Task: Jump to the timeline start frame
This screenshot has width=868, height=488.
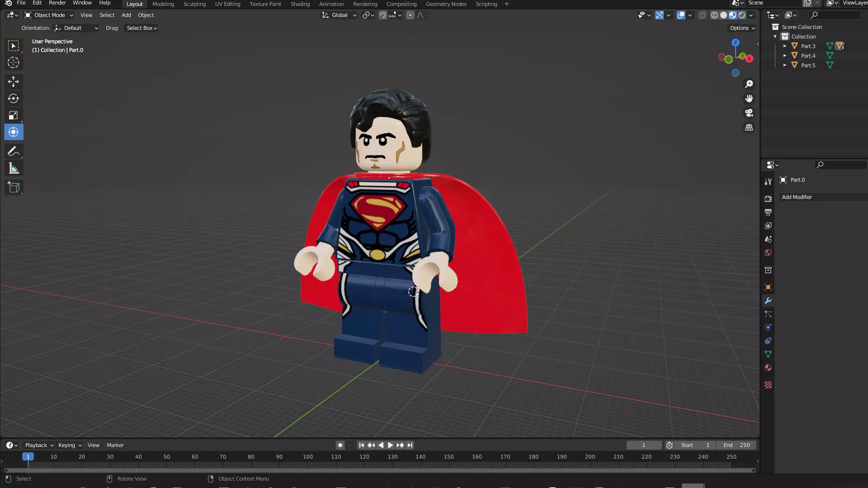Action: pos(361,446)
